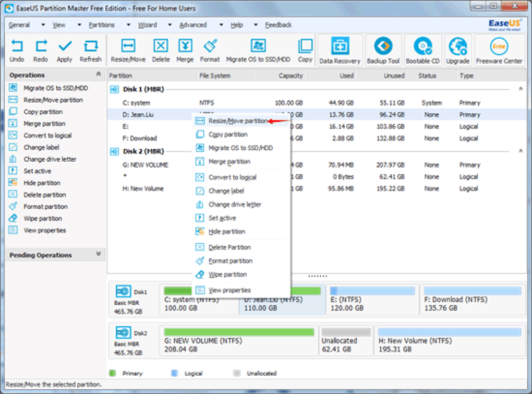Click Migrate OS to SSD/HDD in Operations panel
Image resolution: width=532 pixels, height=394 pixels.
click(x=48, y=88)
